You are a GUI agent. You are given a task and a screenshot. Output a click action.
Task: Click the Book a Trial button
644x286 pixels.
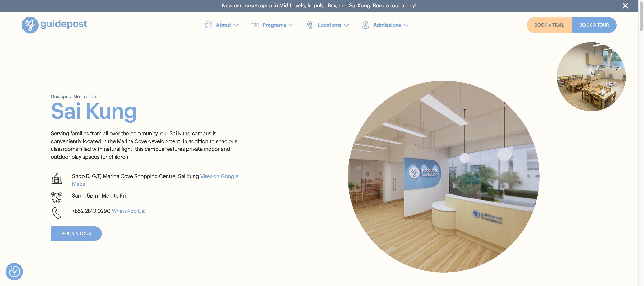tap(549, 25)
